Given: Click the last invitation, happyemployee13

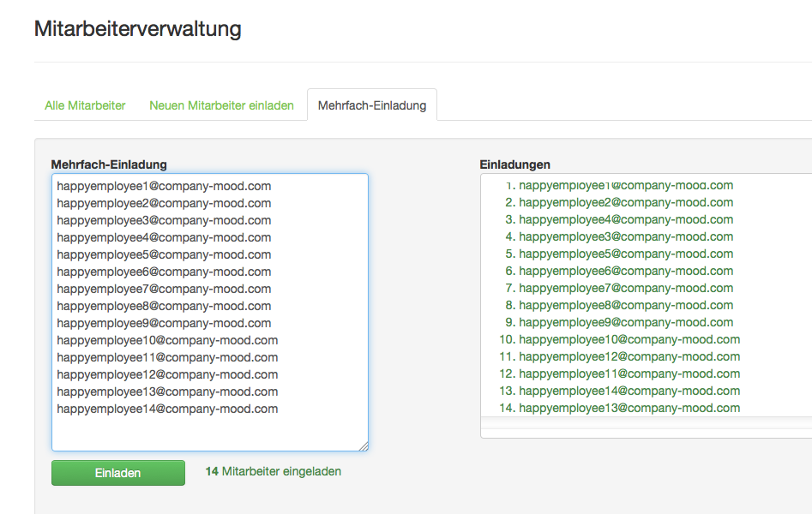Looking at the screenshot, I should pyautogui.click(x=629, y=408).
